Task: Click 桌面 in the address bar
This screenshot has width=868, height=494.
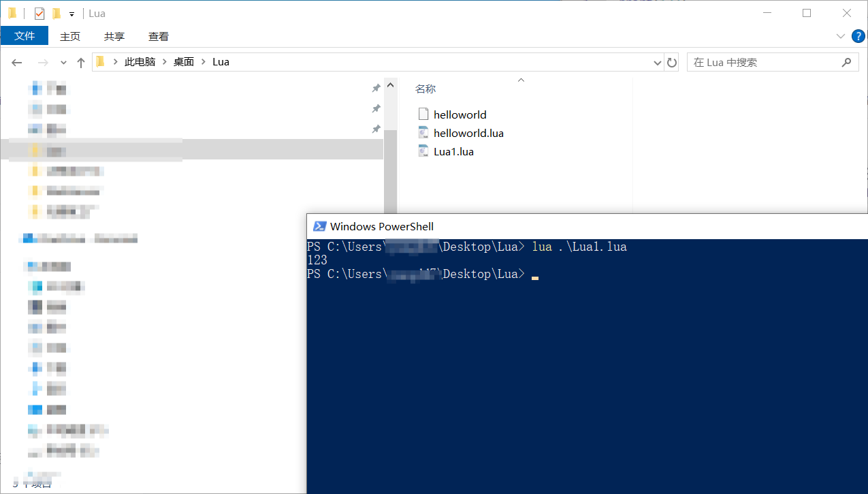Action: tap(184, 62)
